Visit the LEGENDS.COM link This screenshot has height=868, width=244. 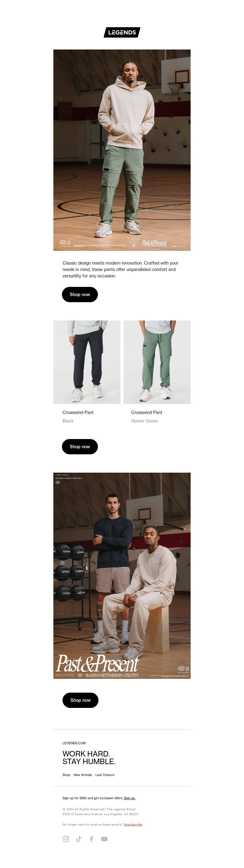[74, 743]
